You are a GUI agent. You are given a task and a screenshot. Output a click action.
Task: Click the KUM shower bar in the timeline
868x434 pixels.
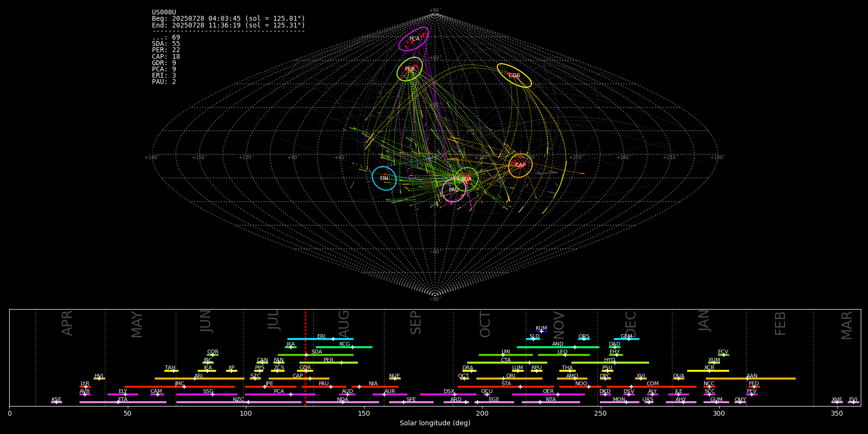click(542, 331)
